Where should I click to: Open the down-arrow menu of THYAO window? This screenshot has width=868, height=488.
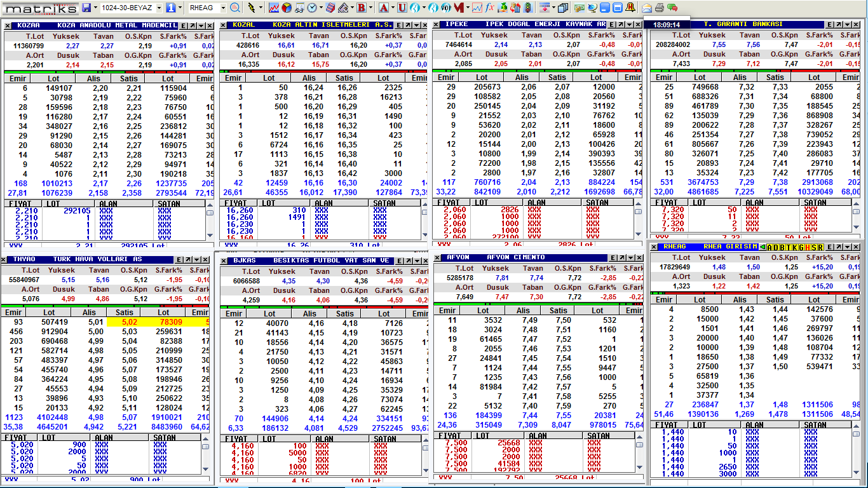197,260
